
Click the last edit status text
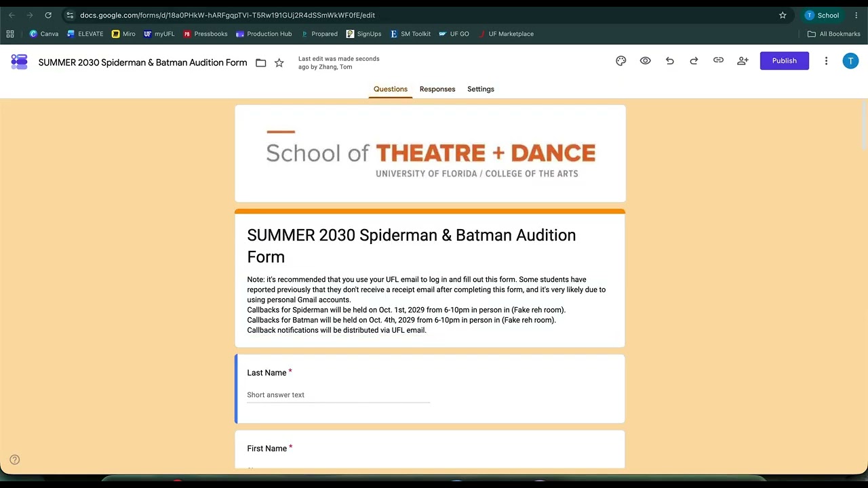[x=339, y=63]
